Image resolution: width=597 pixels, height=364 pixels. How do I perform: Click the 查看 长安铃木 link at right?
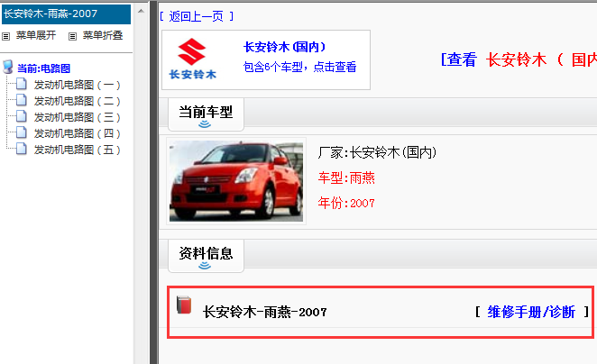pos(519,60)
